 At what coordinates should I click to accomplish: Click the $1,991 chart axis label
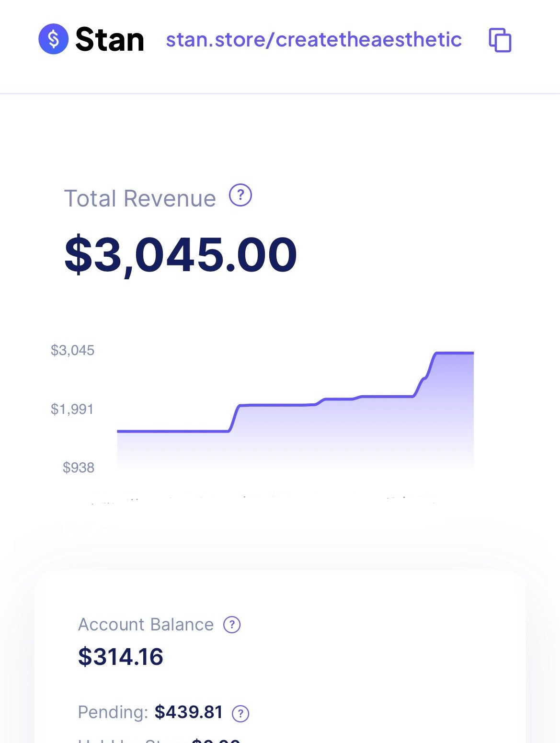[72, 409]
